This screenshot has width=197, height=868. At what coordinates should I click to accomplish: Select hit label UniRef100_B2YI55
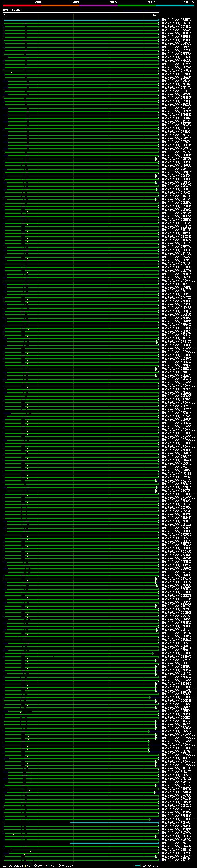coord(177,785)
